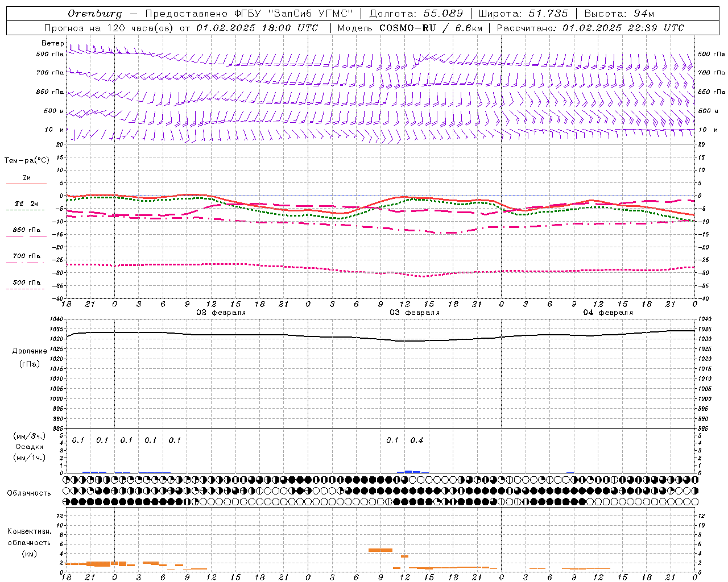The height and width of the screenshot is (582, 728).
Task: Click the (мм/1ч.) unit label
Action: [x=29, y=458]
